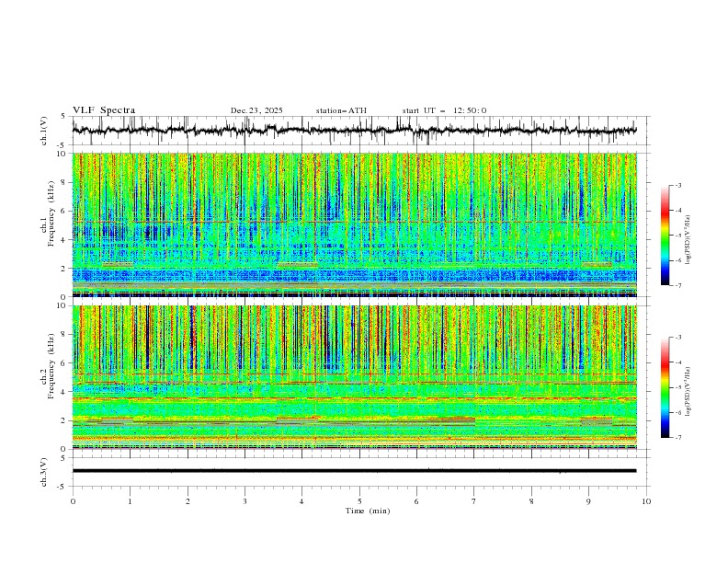
Task: Click the ch.2 spectrogram color bar
Action: pyautogui.click(x=665, y=387)
